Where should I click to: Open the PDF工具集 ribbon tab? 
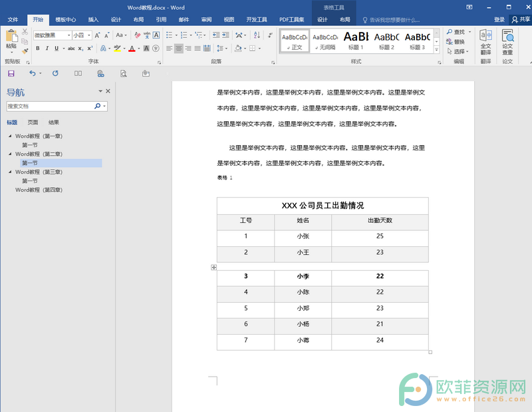(292, 20)
